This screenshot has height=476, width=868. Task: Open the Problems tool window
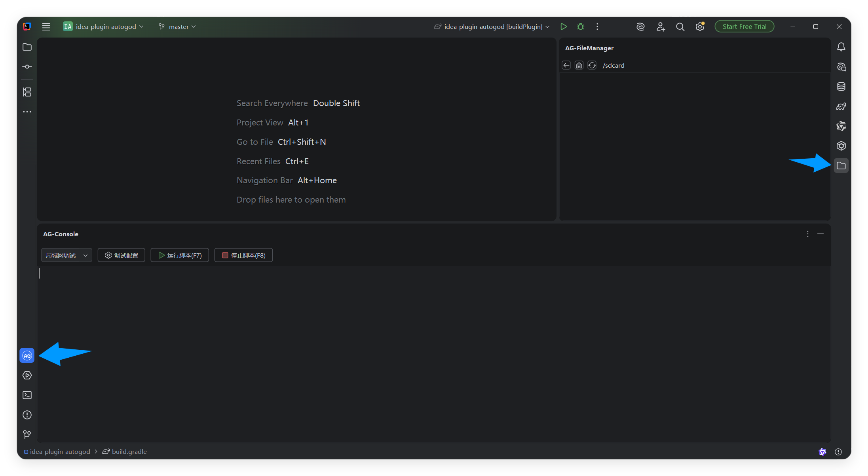coord(27,415)
